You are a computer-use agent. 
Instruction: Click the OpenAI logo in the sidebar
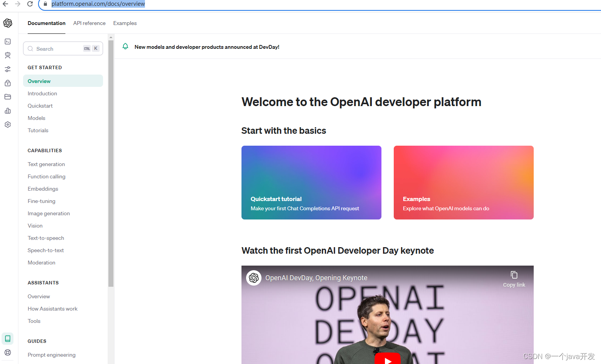click(x=8, y=23)
